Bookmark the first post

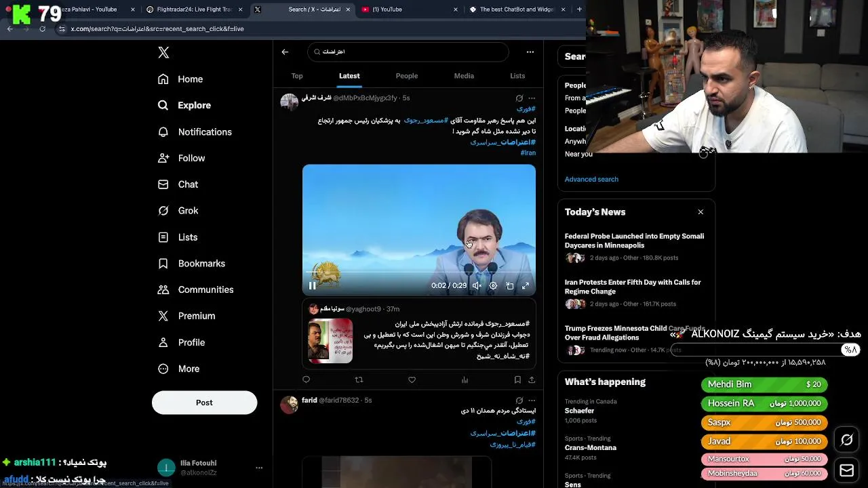517,380
